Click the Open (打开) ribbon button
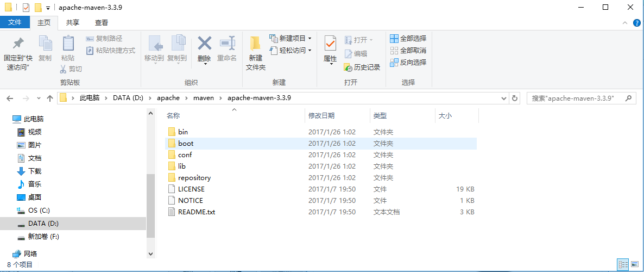Screen dimensions: 644x272 pos(358,40)
